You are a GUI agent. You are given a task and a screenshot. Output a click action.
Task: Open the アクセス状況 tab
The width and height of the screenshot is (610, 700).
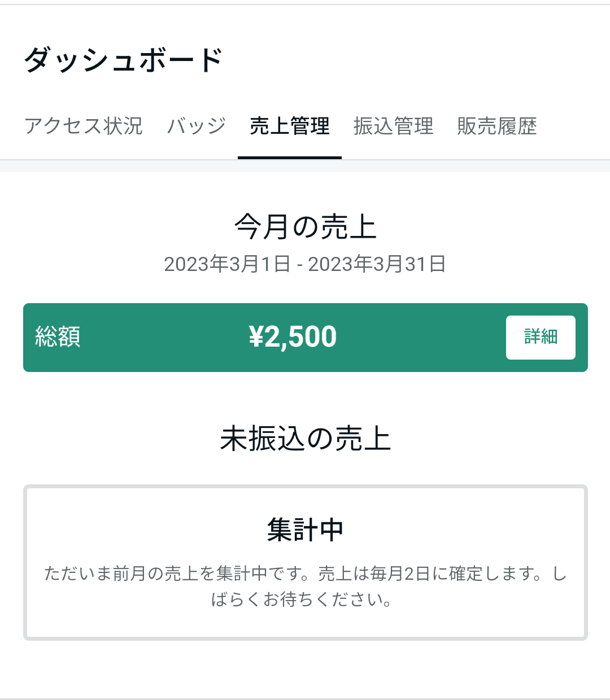pyautogui.click(x=84, y=126)
